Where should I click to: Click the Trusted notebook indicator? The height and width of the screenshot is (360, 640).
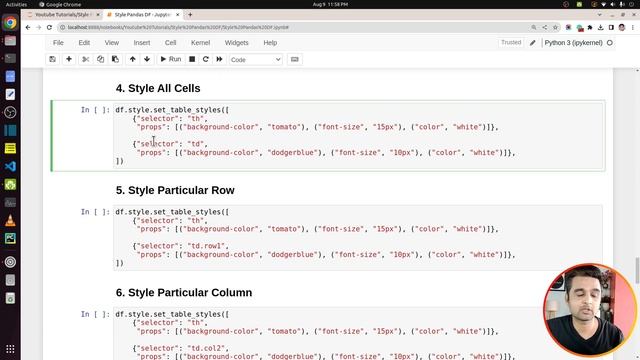tap(511, 42)
